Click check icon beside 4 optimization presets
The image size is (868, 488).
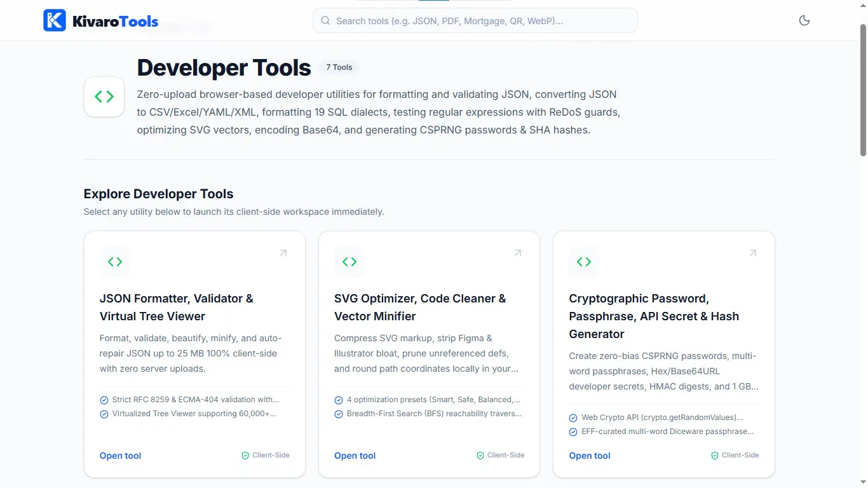point(339,400)
